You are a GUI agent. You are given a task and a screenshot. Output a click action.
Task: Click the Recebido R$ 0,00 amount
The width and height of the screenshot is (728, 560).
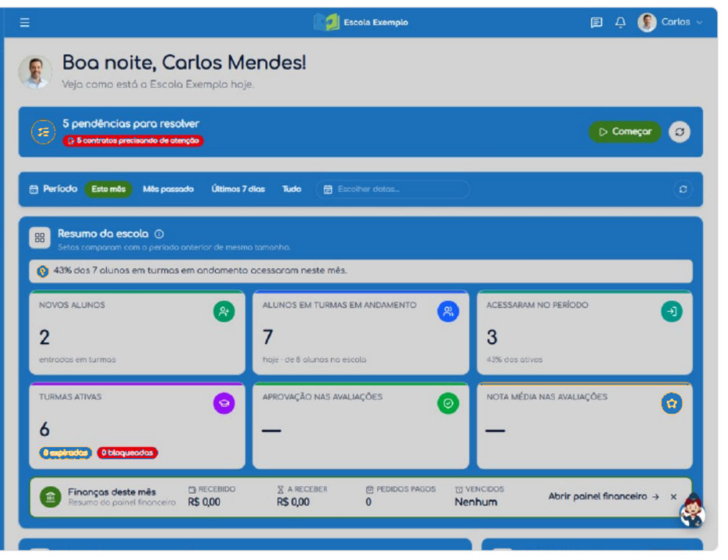click(204, 502)
